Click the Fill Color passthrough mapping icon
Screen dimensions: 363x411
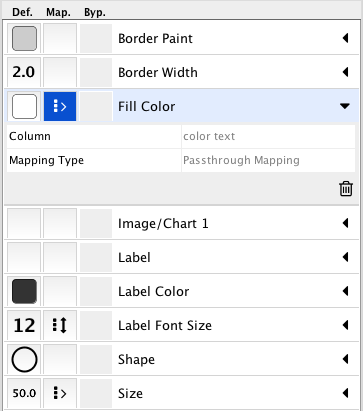click(x=60, y=107)
